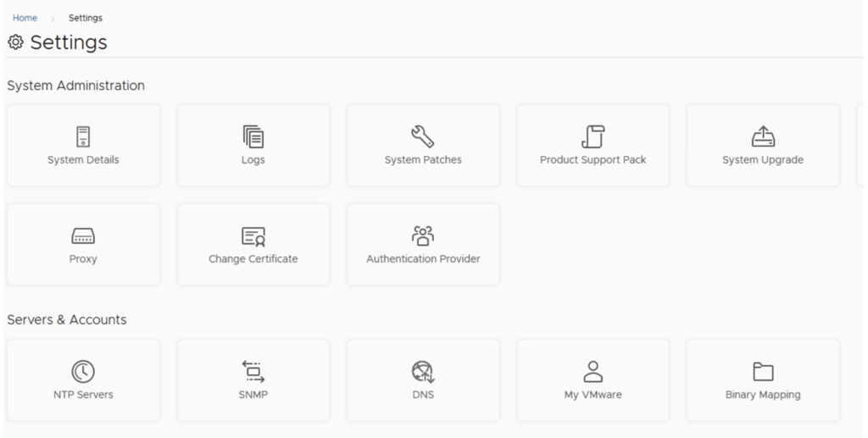Image resolution: width=868 pixels, height=438 pixels.
Task: Open Logs via its stacked documents icon
Action: (x=253, y=136)
